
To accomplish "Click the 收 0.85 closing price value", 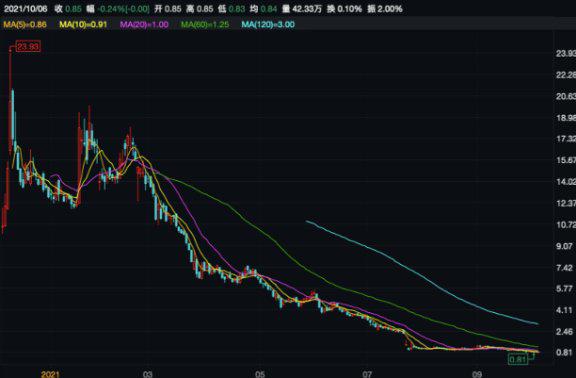I will tap(68, 9).
